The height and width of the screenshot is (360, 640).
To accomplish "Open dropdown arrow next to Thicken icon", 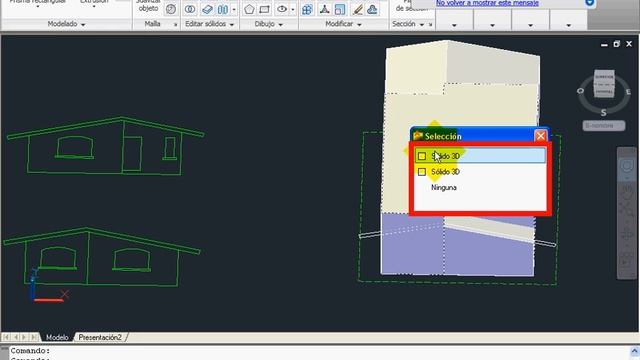I will pos(234,9).
